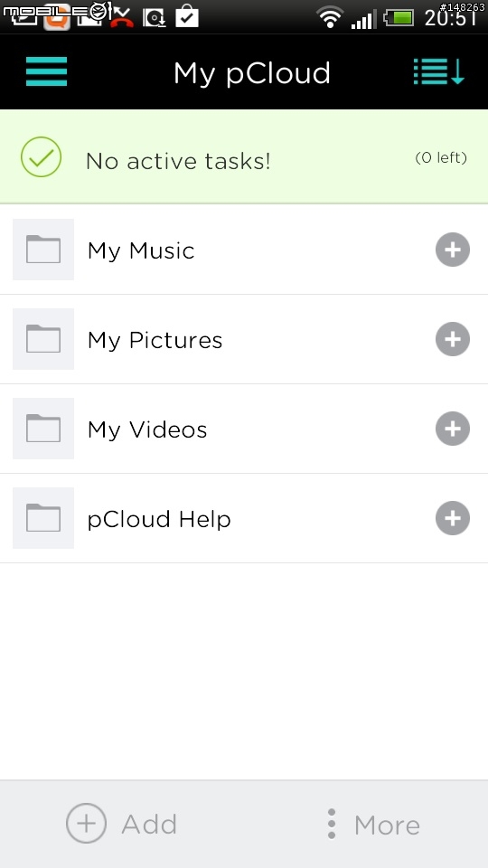This screenshot has width=488, height=868.
Task: Click the My Music folder thumbnail
Action: (43, 250)
